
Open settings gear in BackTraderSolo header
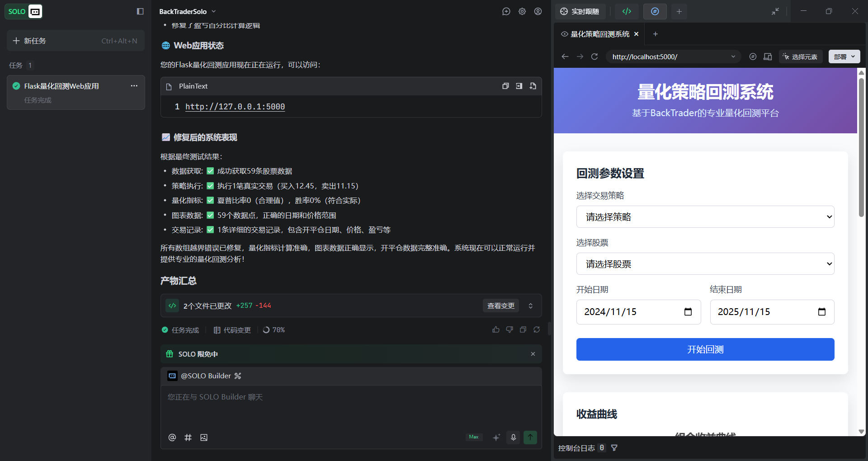click(522, 12)
